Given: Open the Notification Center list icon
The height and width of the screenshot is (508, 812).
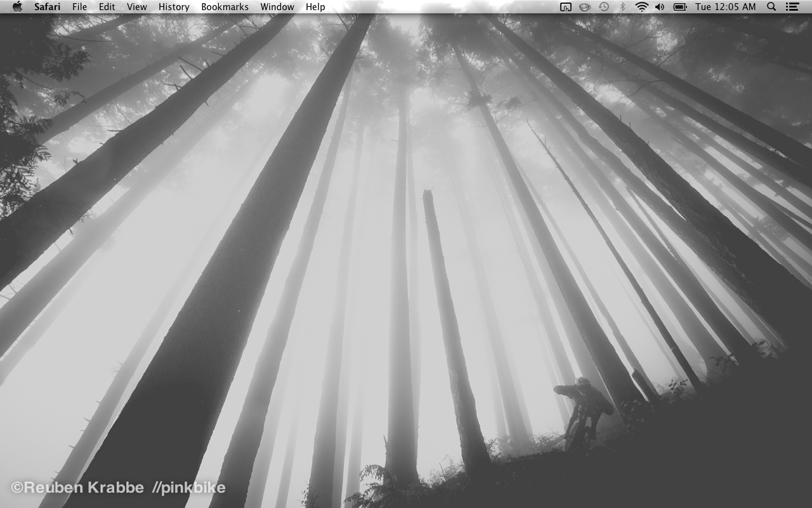Looking at the screenshot, I should [x=792, y=7].
